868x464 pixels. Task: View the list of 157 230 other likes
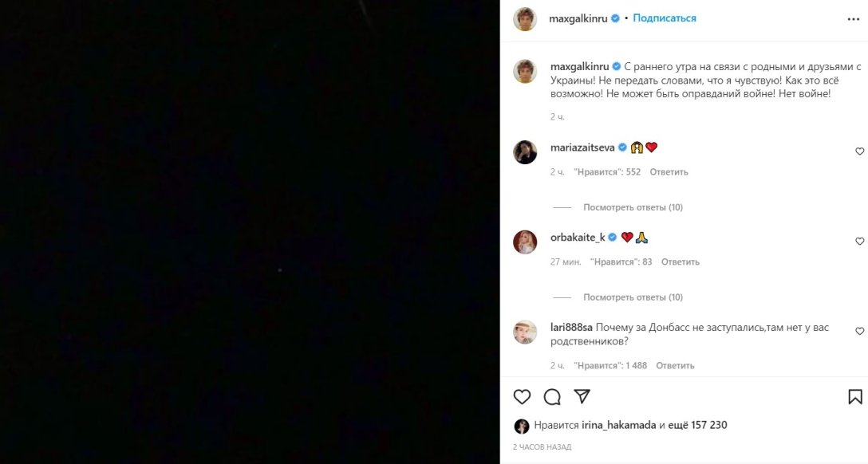point(697,425)
